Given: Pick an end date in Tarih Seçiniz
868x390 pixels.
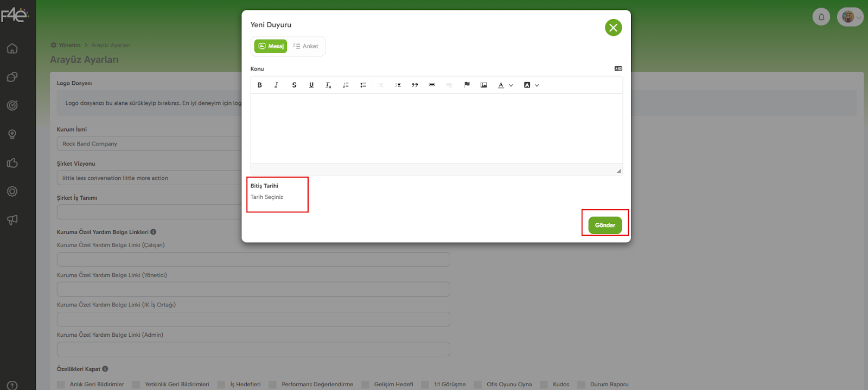Looking at the screenshot, I should (267, 197).
